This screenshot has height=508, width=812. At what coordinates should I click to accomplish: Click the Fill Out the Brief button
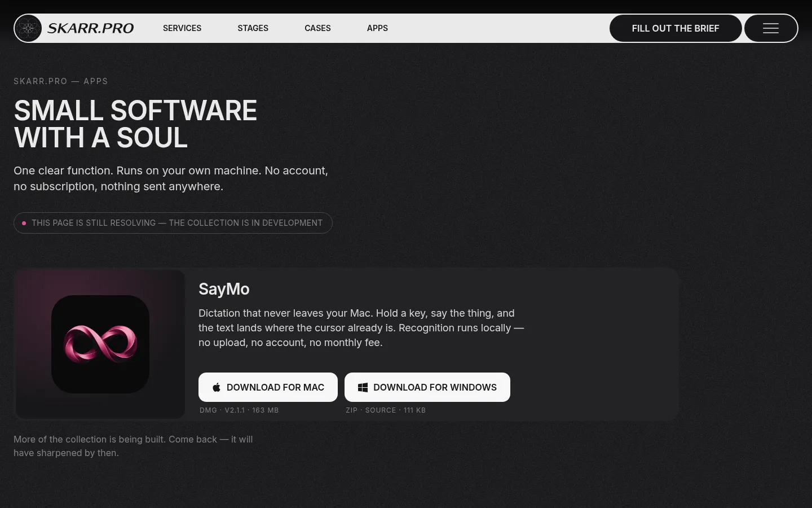point(676,28)
